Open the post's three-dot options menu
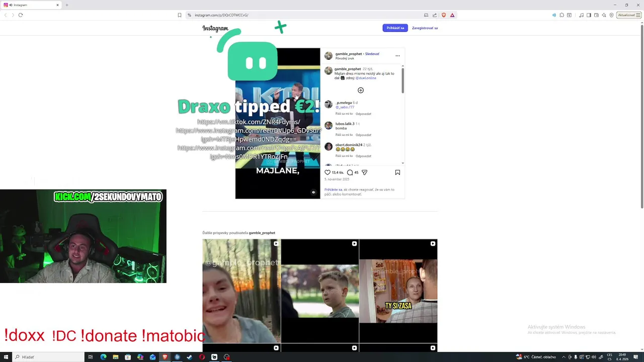The width and height of the screenshot is (644, 362). click(397, 56)
